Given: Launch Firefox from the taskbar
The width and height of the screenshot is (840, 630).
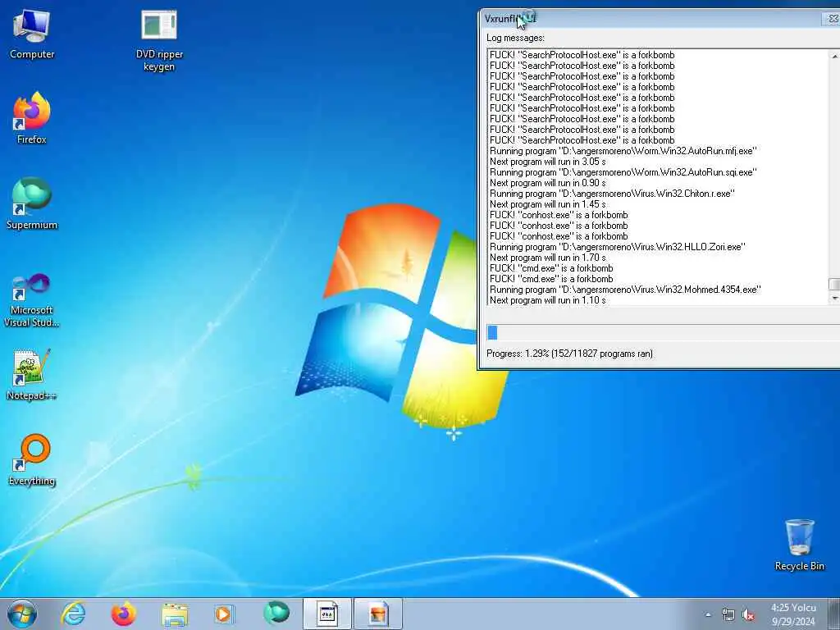Looking at the screenshot, I should click(x=123, y=614).
